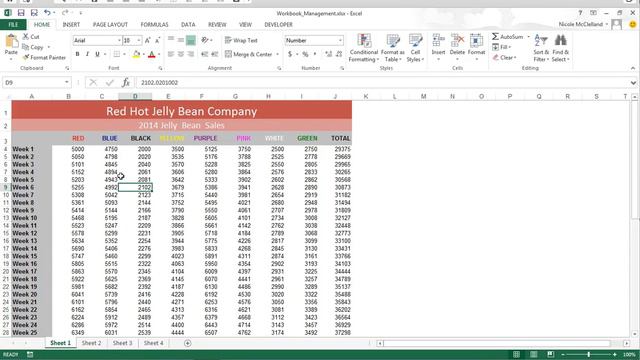Screen dimensions: 640x360
Task: Open the Clear dropdown
Action: click(505, 58)
